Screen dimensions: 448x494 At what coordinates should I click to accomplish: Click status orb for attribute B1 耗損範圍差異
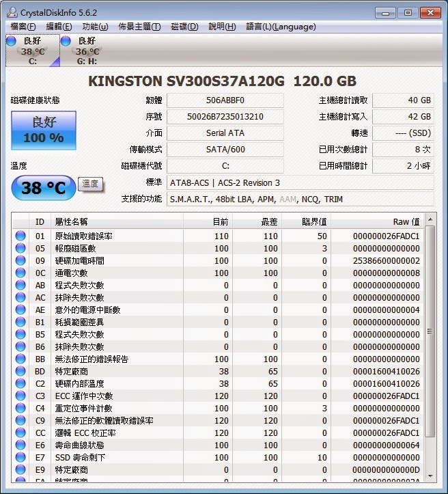click(20, 322)
